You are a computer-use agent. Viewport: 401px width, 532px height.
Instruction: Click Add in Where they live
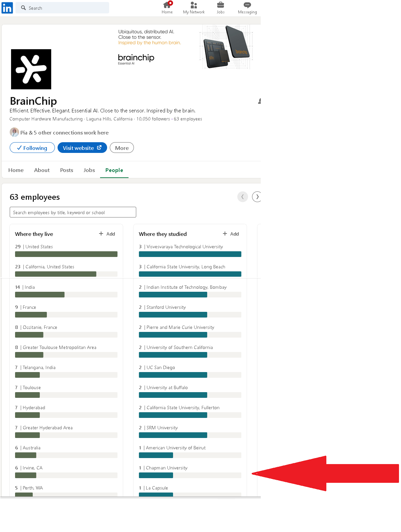pyautogui.click(x=107, y=234)
